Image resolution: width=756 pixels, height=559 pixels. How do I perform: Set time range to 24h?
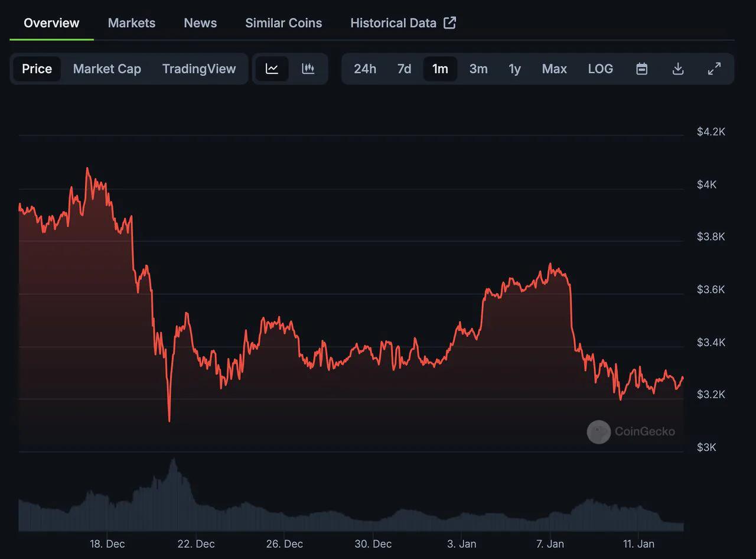pos(365,69)
